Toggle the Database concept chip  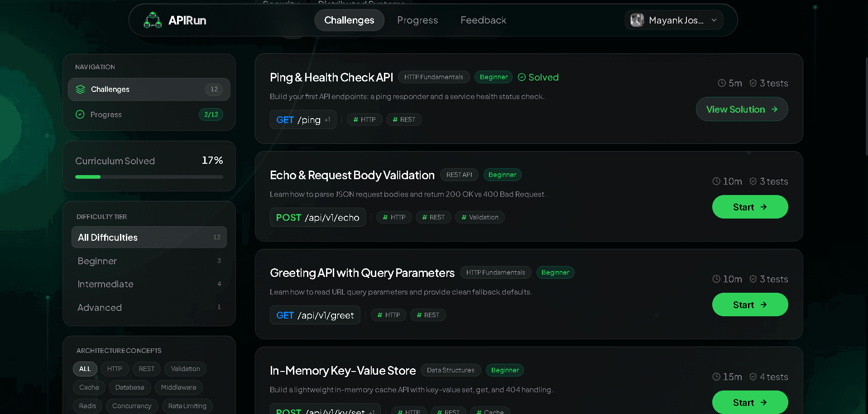point(130,387)
